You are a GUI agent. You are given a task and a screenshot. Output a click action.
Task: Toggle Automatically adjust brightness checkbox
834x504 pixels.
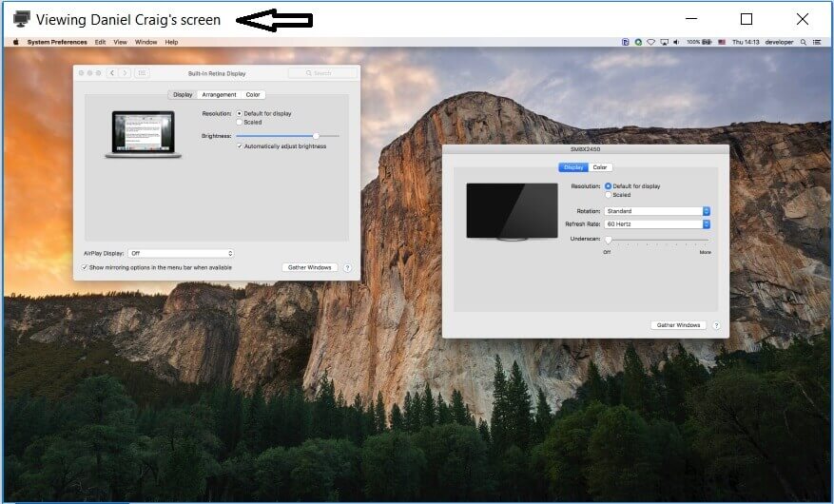coord(240,146)
